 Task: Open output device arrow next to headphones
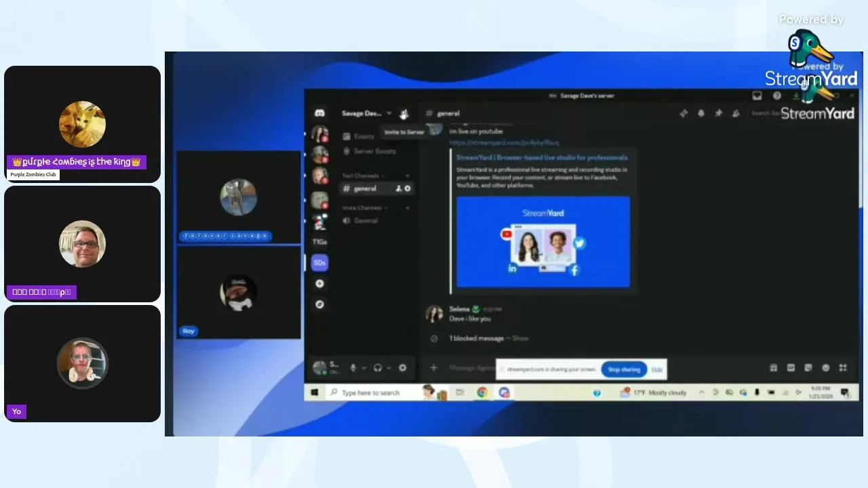coord(389,367)
